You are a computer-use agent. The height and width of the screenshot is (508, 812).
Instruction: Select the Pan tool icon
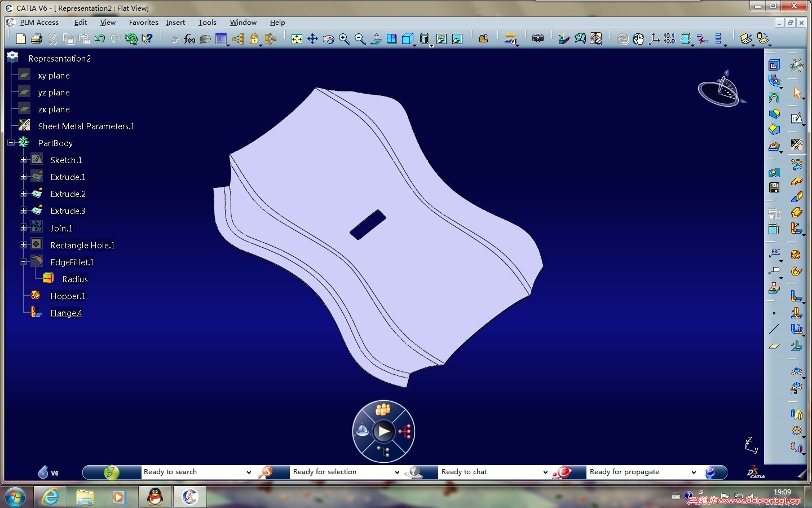(312, 38)
